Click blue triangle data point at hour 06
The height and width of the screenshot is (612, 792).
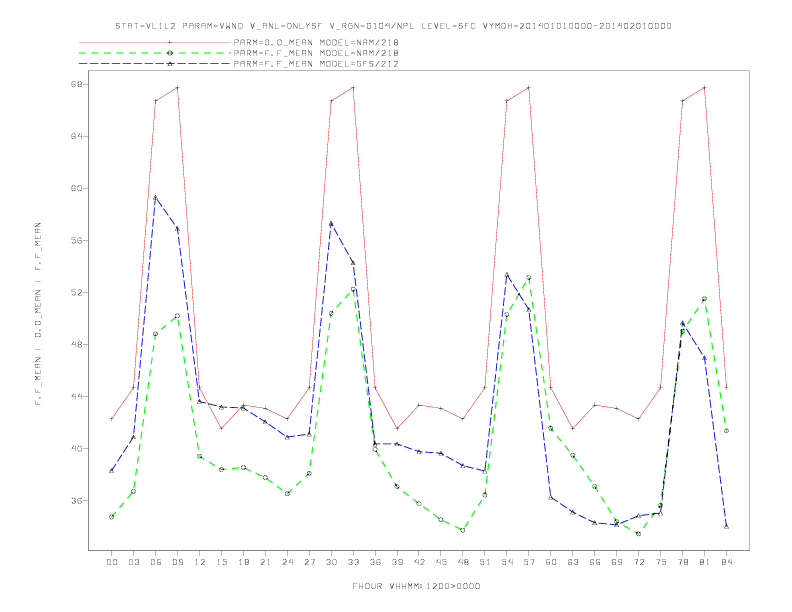click(156, 197)
